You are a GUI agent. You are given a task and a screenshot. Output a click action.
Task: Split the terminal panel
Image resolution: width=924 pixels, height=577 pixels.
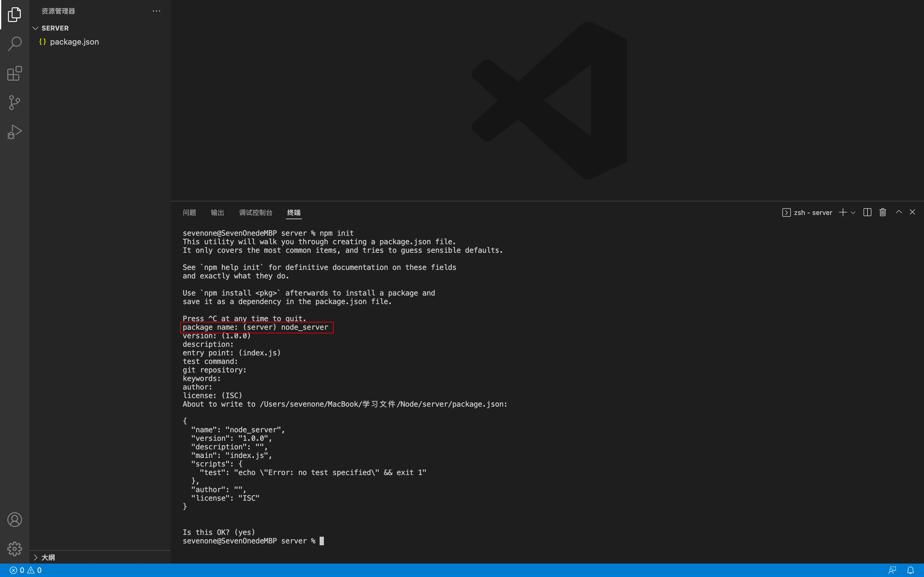pos(867,212)
